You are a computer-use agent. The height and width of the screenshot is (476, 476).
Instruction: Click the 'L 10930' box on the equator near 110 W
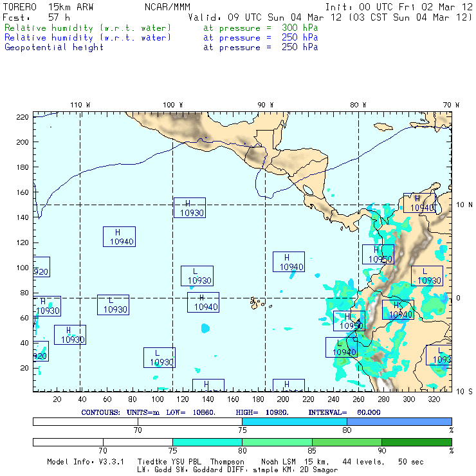(x=113, y=305)
